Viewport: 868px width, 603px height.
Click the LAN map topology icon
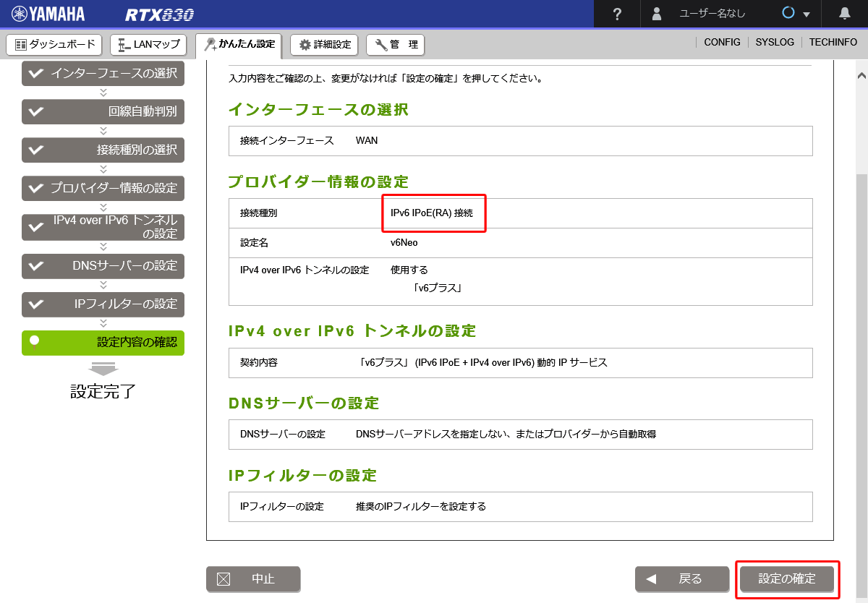[124, 45]
